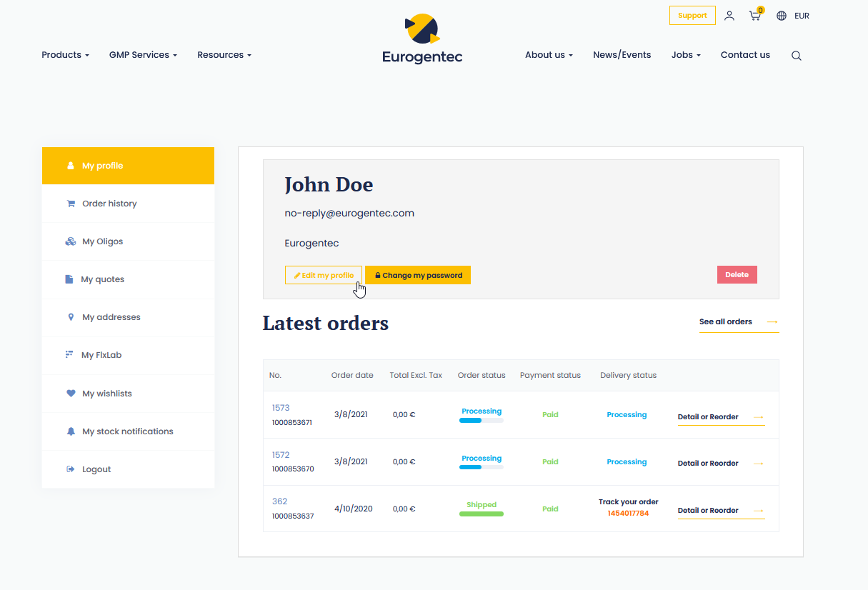Open My FlxLab section
This screenshot has height=590, width=868.
128,355
